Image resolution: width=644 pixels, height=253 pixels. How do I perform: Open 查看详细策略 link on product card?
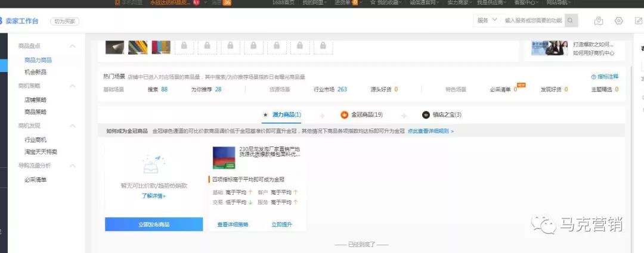click(233, 224)
